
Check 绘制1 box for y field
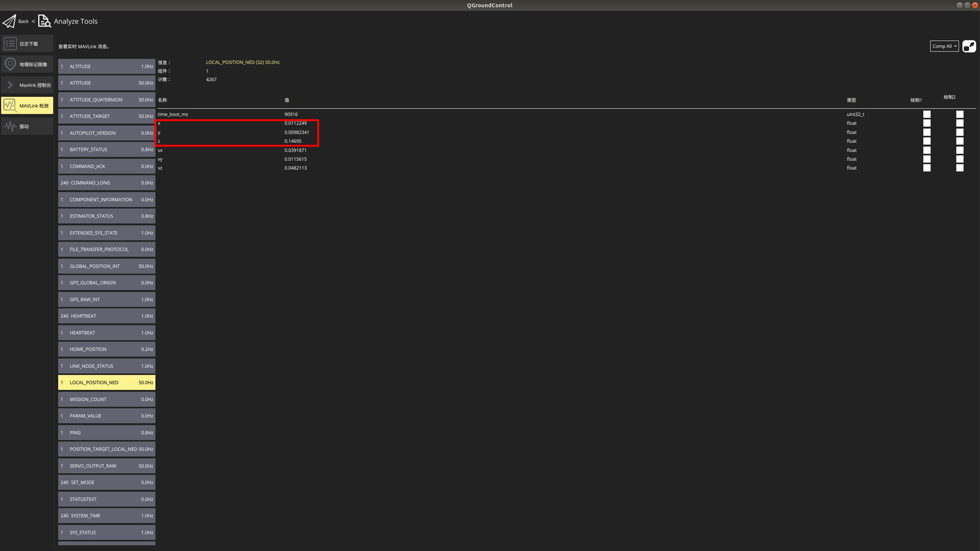pos(926,132)
